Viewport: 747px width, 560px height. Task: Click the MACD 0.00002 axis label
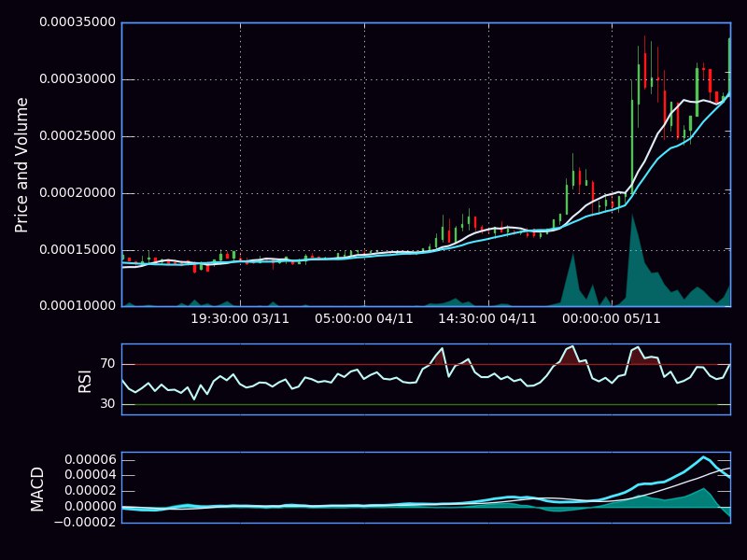coord(90,491)
